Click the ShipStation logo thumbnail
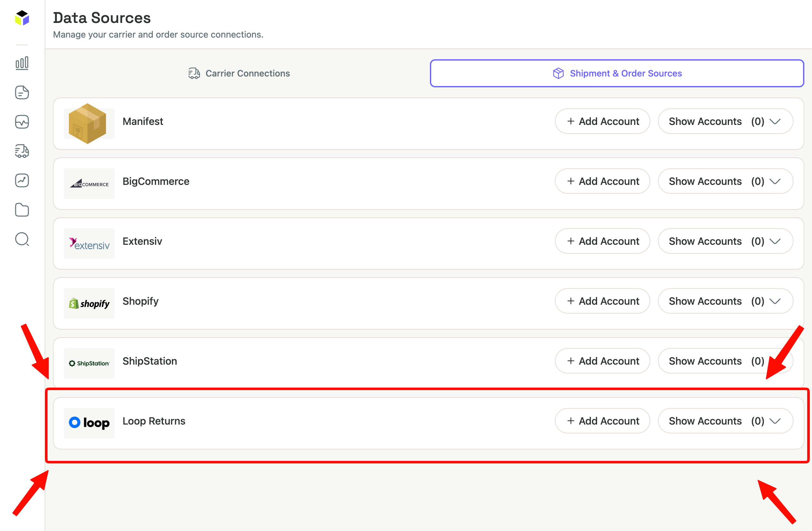Viewport: 812px width, 531px height. [89, 363]
